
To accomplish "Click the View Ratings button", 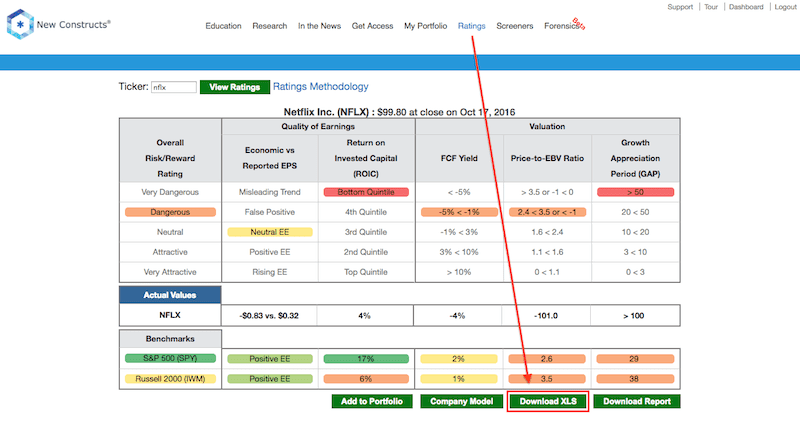I will (234, 87).
